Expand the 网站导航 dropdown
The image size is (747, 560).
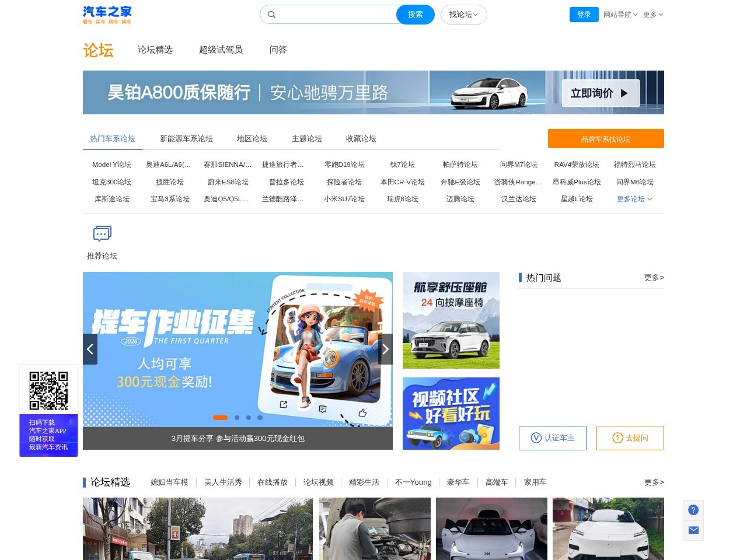620,15
